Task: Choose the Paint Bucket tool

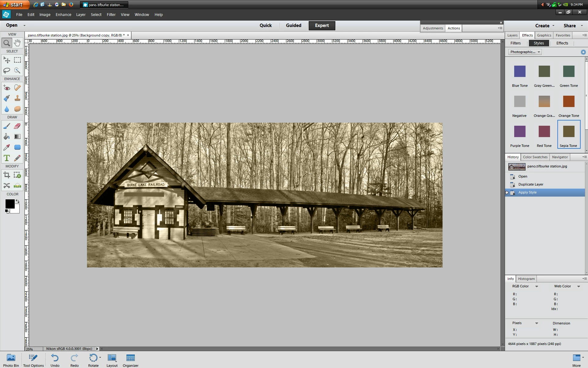Action: tap(7, 137)
